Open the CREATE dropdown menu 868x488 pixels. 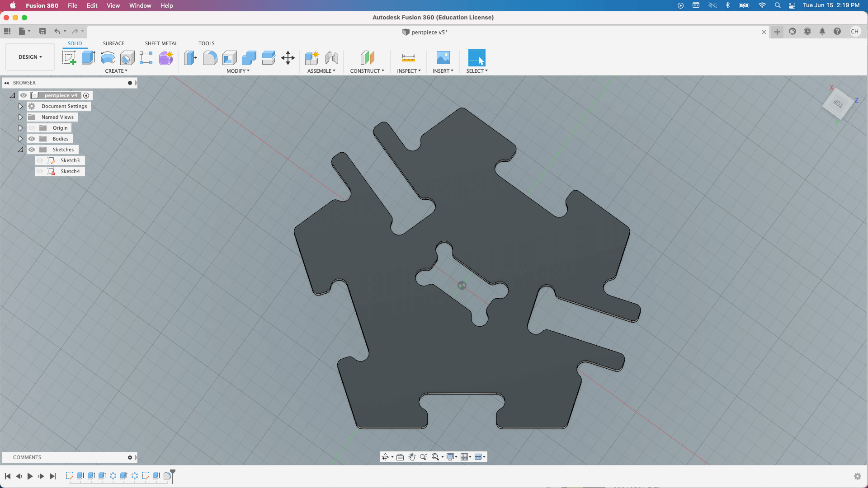[116, 71]
